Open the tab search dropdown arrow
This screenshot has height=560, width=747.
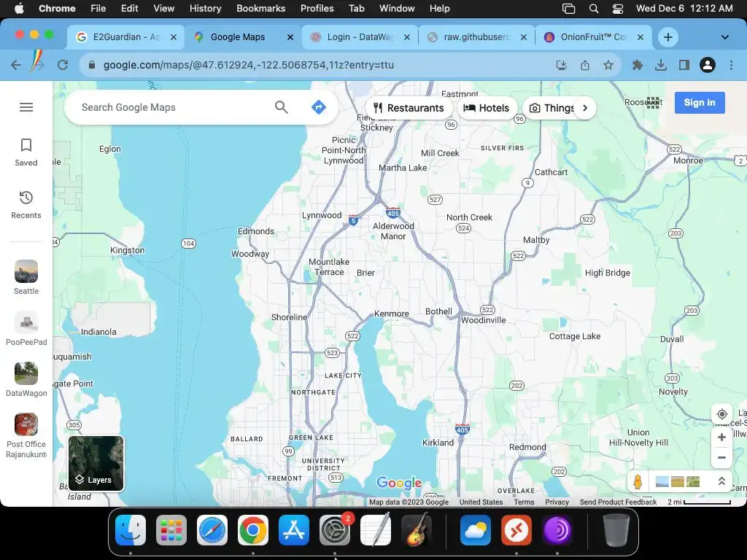click(724, 37)
